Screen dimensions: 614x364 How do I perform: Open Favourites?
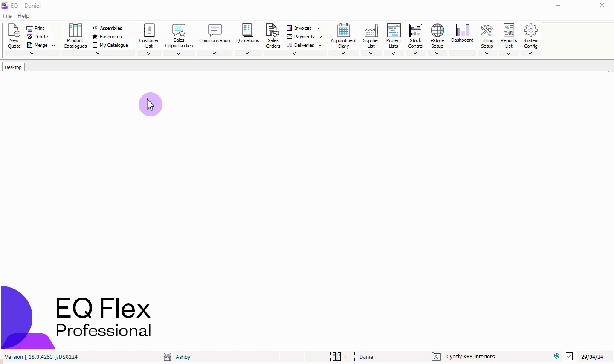tap(107, 37)
